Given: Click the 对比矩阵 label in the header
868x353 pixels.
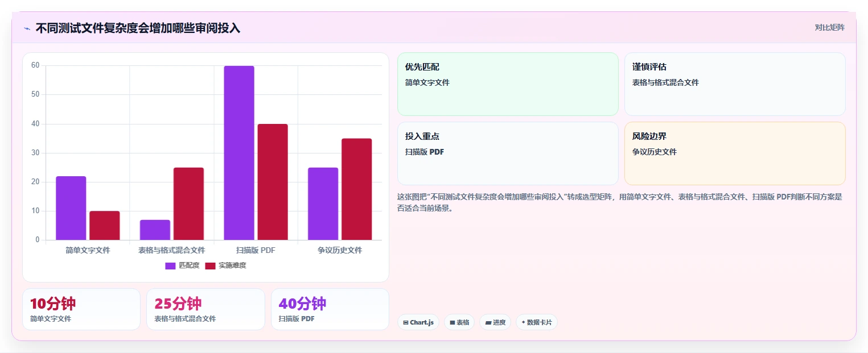Looking at the screenshot, I should 829,27.
